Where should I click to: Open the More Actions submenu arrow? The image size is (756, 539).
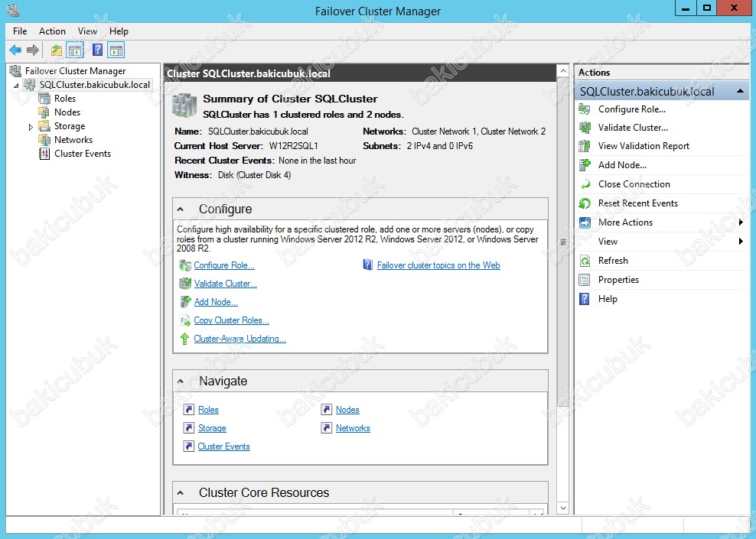(741, 222)
